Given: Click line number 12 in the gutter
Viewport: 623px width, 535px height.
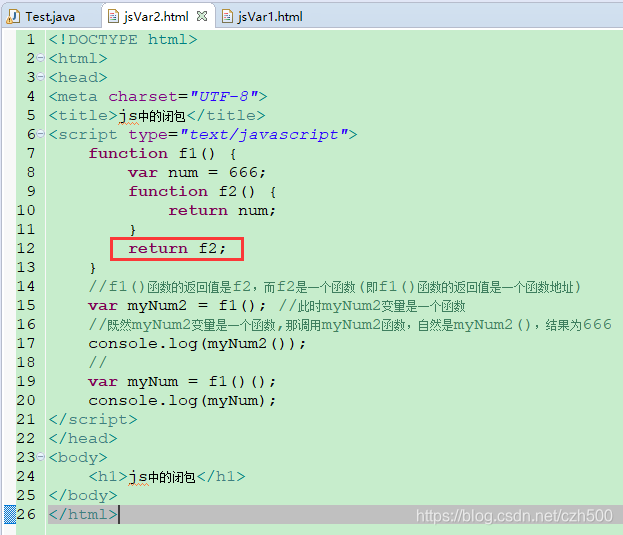Looking at the screenshot, I should pyautogui.click(x=26, y=249).
